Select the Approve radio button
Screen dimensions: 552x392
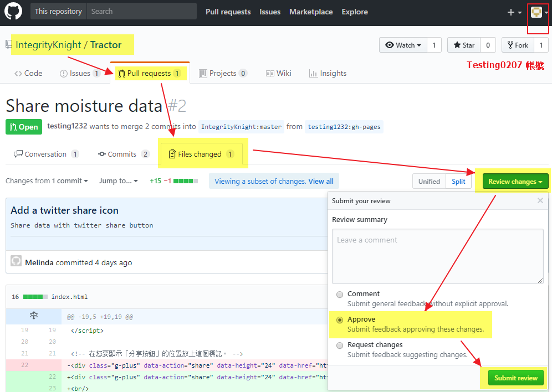[339, 319]
